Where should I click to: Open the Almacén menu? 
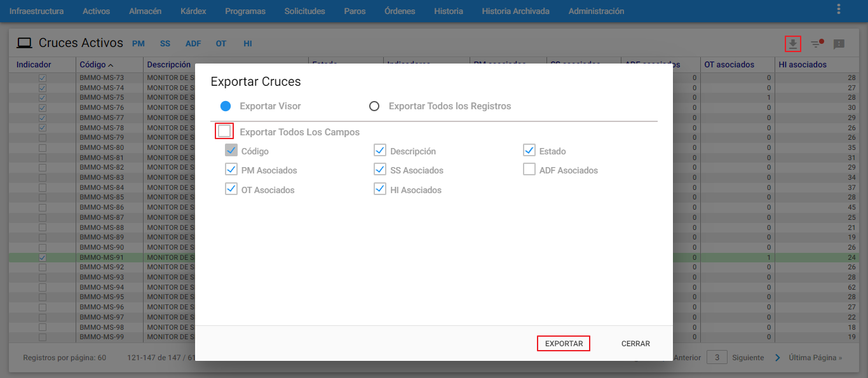pyautogui.click(x=145, y=11)
